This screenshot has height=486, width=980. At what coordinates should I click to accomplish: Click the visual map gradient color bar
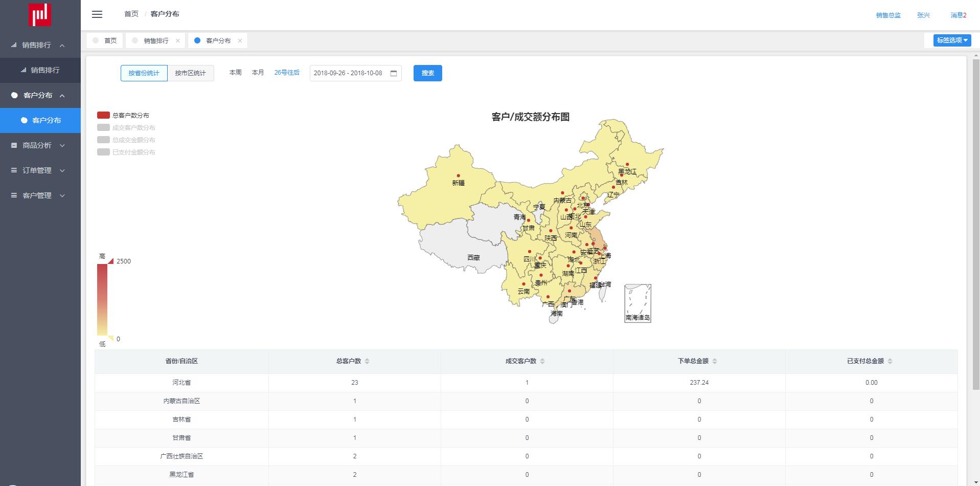click(102, 300)
